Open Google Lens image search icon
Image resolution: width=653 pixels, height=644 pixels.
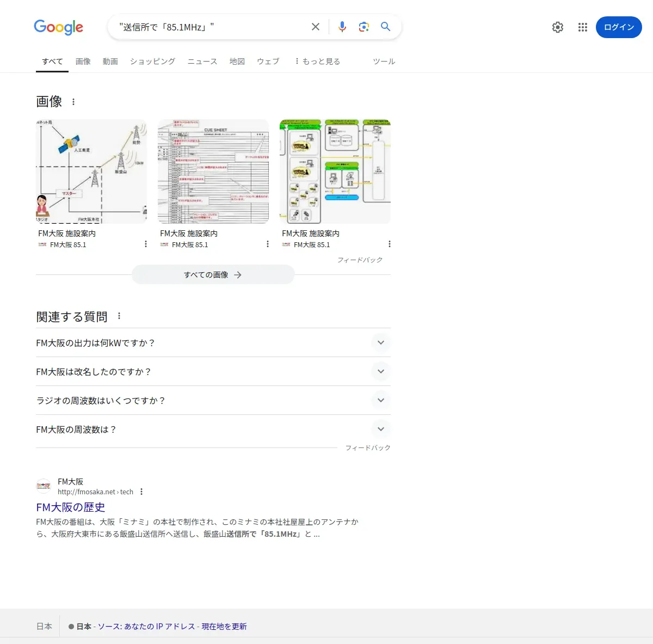point(364,27)
